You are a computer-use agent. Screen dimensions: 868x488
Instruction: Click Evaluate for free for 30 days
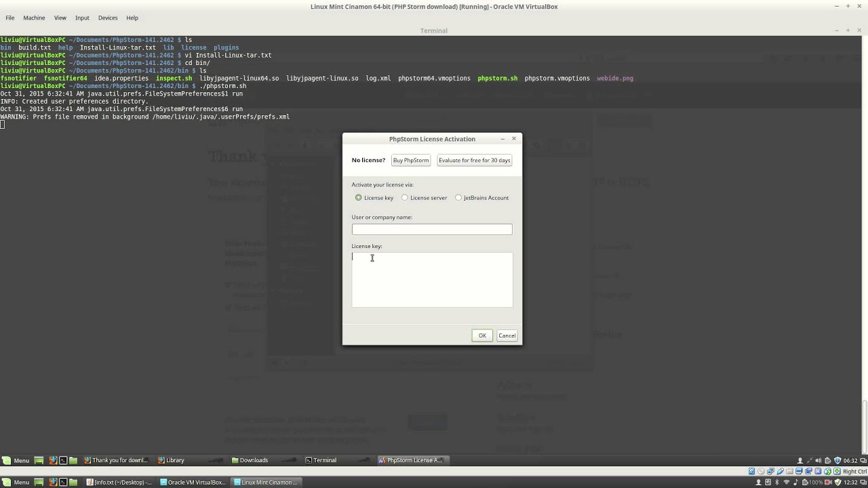pos(475,160)
